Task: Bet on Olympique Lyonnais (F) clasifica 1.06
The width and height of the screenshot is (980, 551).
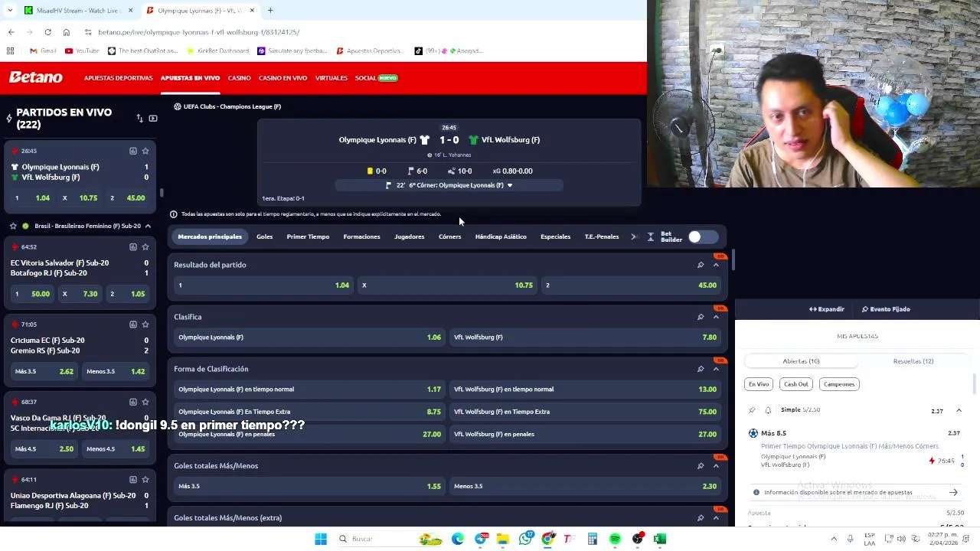Action: click(309, 337)
